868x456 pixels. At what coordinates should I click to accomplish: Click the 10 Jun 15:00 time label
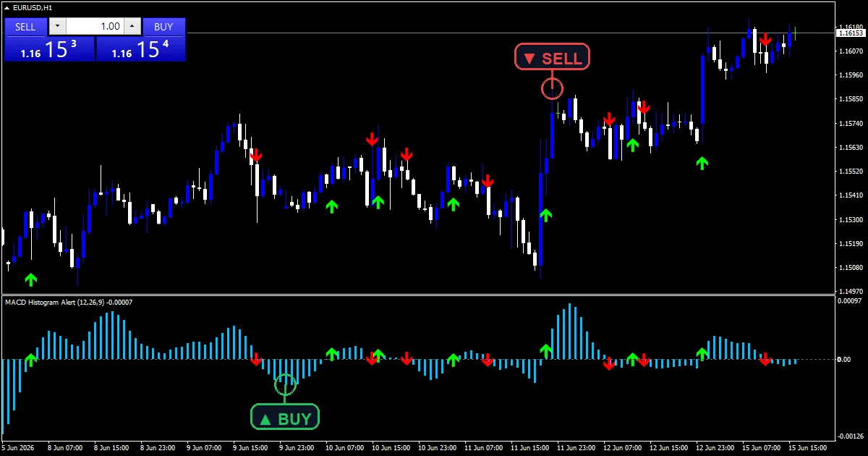coord(390,447)
